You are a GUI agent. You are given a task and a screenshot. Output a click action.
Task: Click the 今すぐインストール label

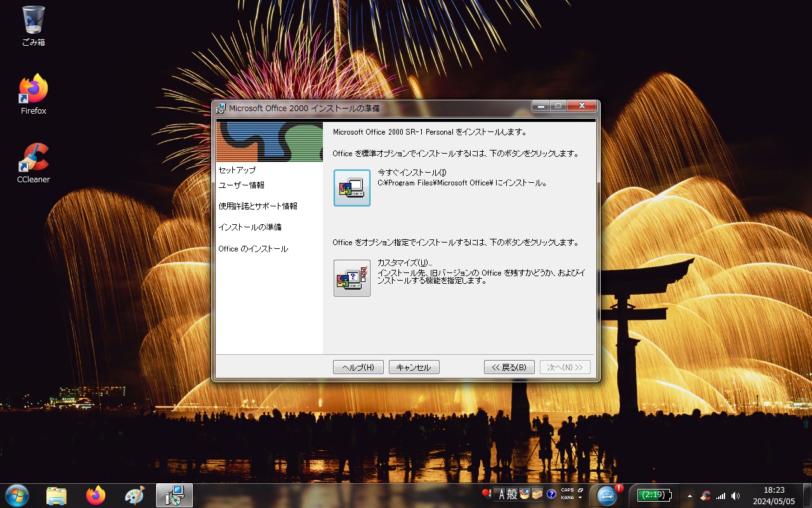(412, 173)
